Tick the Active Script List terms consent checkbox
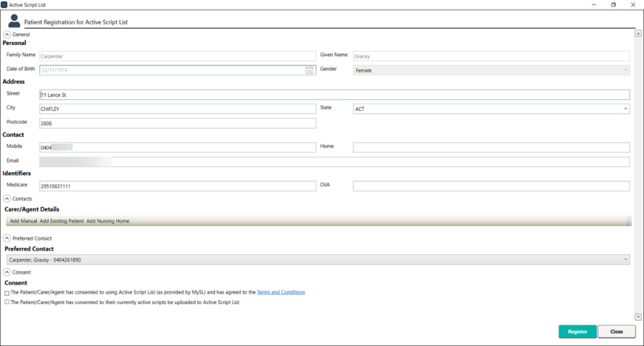644x346 pixels. [7, 293]
